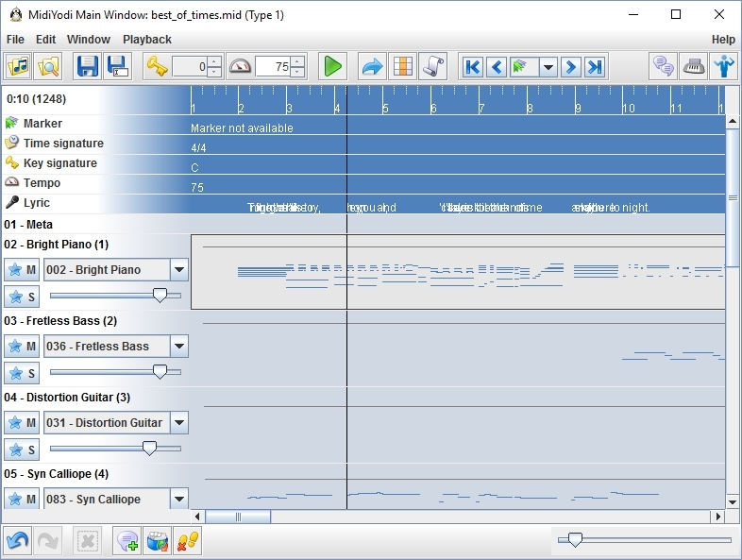Jump to the end of the song

595,67
